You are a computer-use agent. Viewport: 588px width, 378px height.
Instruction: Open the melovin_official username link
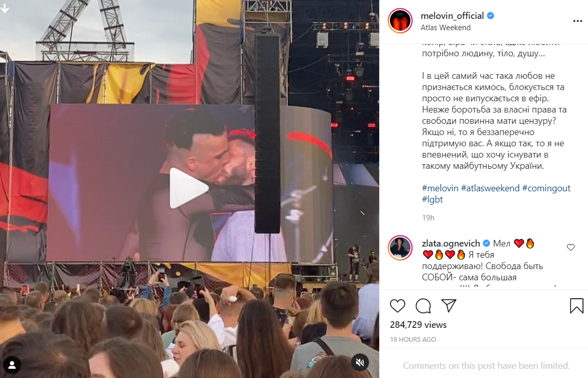(452, 16)
